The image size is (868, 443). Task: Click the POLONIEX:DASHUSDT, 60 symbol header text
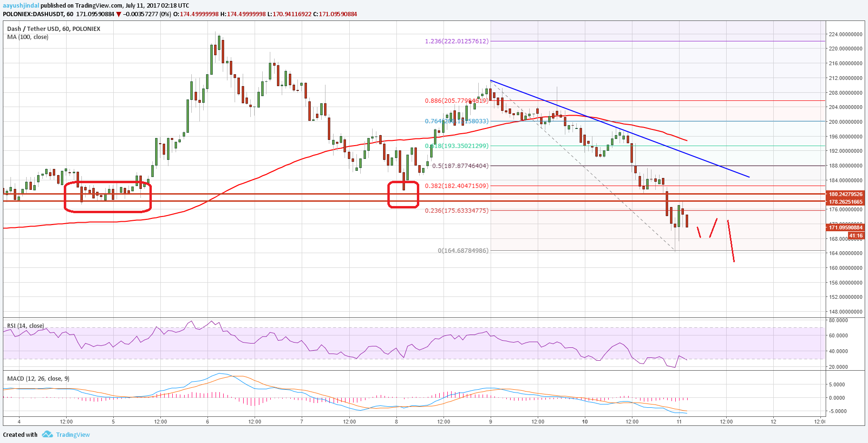pyautogui.click(x=38, y=14)
